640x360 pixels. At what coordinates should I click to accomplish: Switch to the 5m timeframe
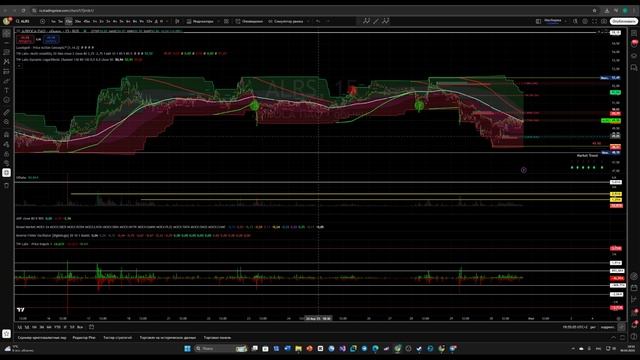pyautogui.click(x=60, y=21)
